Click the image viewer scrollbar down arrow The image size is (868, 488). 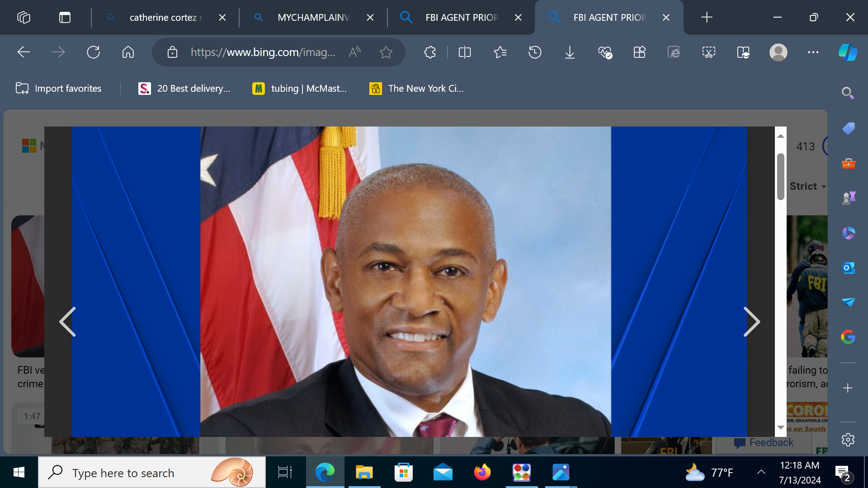pos(781,427)
